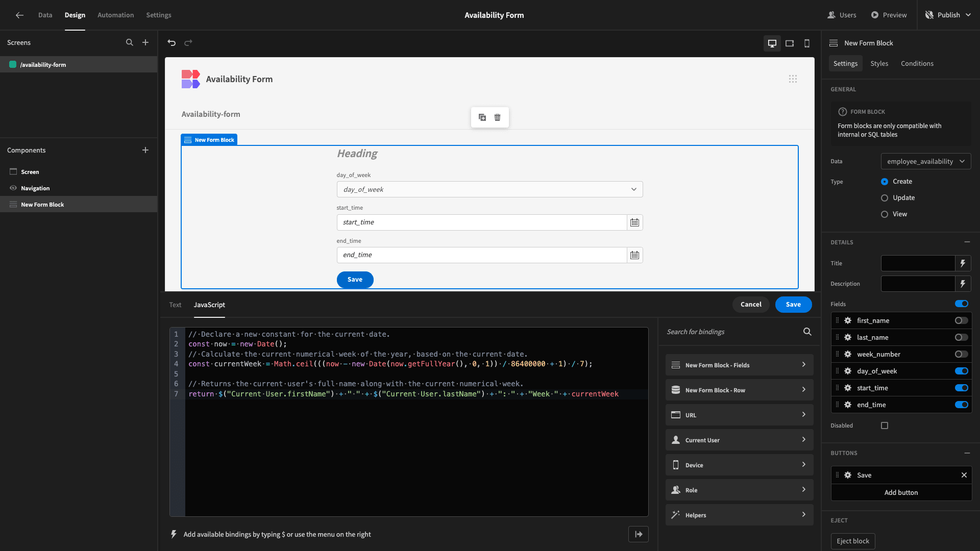The height and width of the screenshot is (551, 980).
Task: Click the Save button in form preview
Action: pyautogui.click(x=355, y=279)
